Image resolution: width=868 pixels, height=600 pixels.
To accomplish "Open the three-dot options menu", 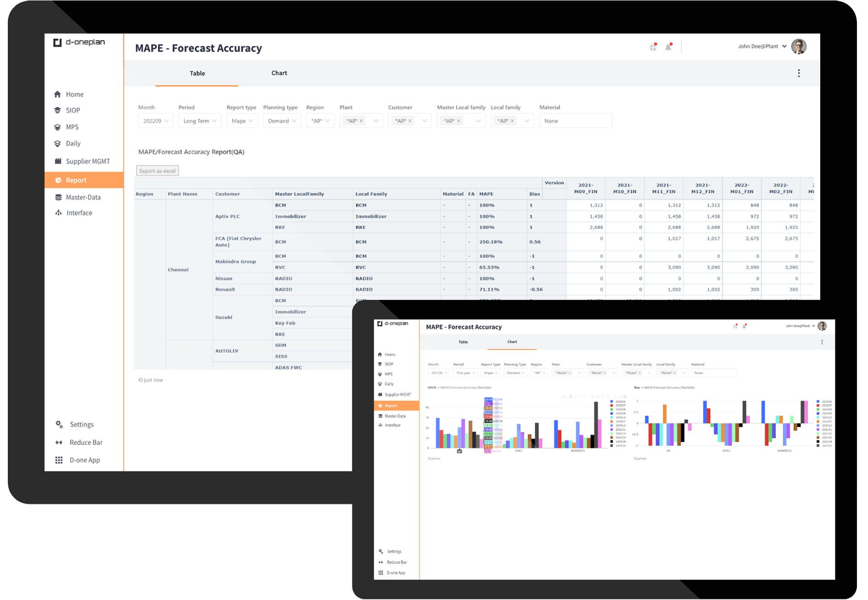I will coord(799,73).
